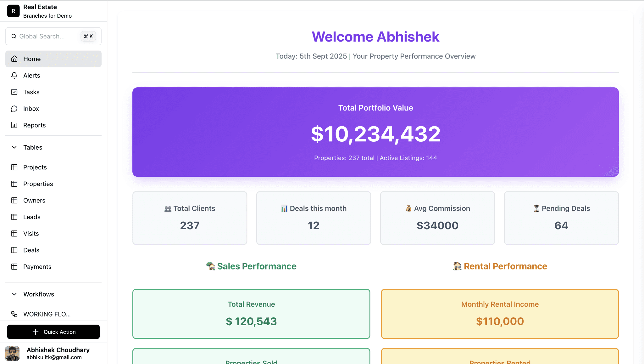
Task: Open Abhishek Choudhary's profile avatar
Action: pyautogui.click(x=13, y=353)
